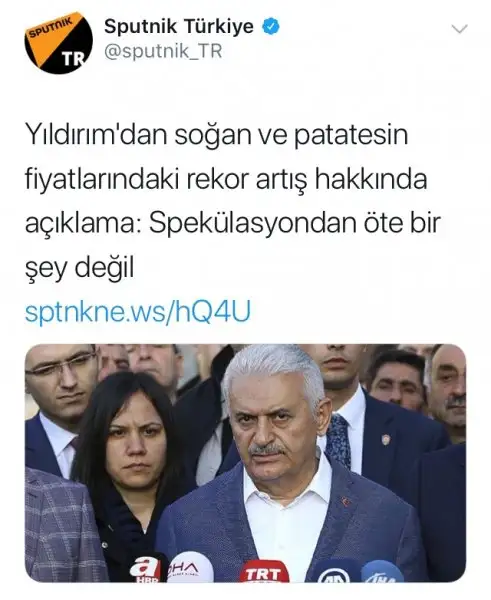Viewport: 491px width, 600px height.
Task: Follow the sptnkne.ws/hQ4U link
Action: click(x=138, y=311)
